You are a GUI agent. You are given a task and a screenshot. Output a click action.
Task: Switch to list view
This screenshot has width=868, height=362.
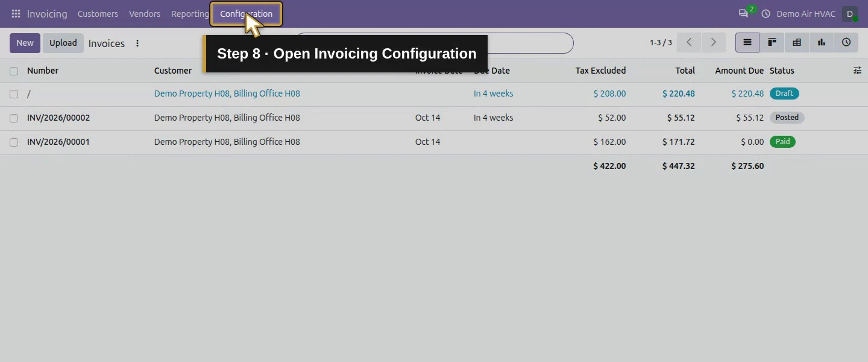tap(747, 42)
